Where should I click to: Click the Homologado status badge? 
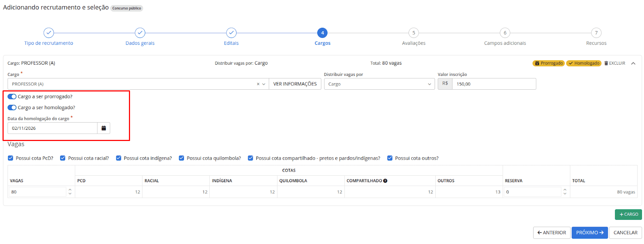[x=584, y=63]
